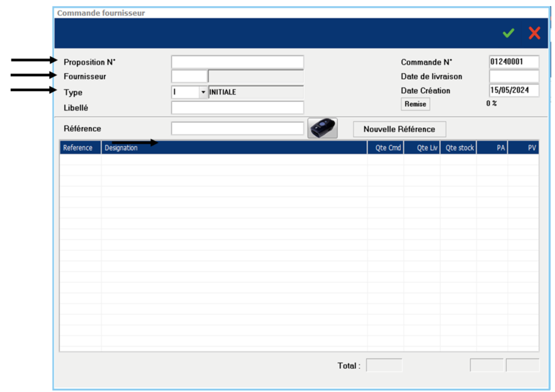Click the Reference column header
The height and width of the screenshot is (392, 555).
coord(80,148)
